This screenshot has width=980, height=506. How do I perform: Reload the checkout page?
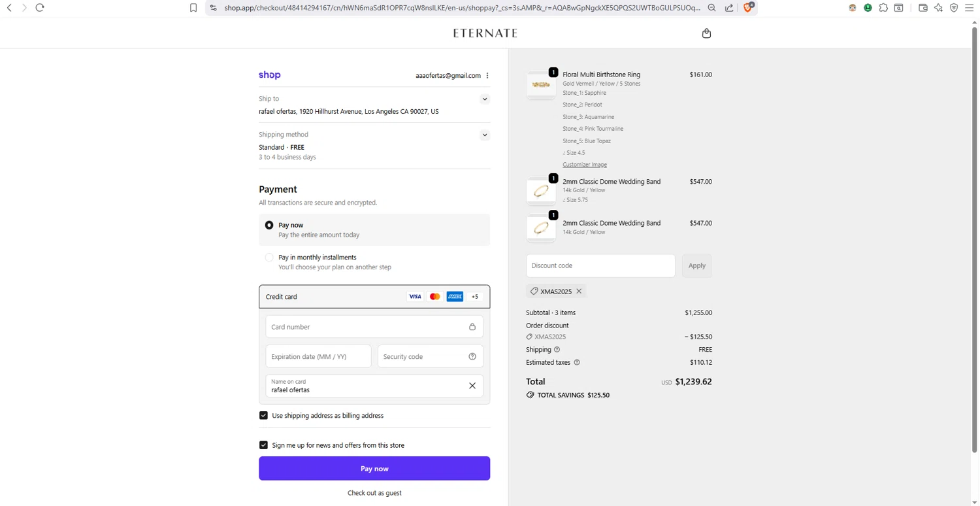coord(40,8)
